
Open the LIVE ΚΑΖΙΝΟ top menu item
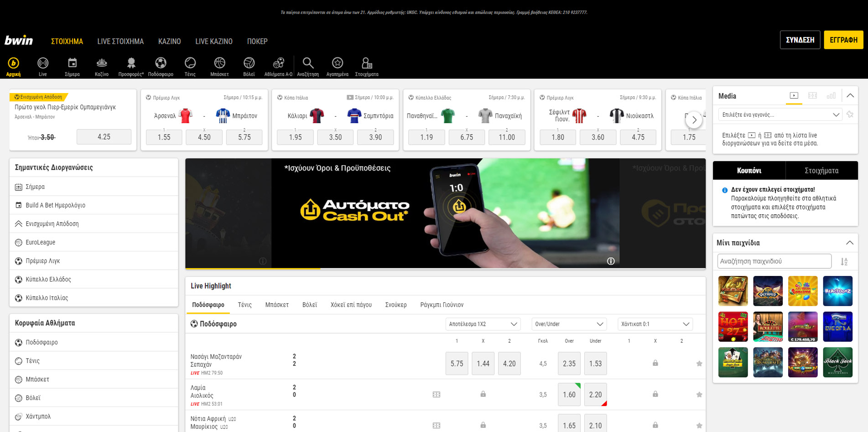click(214, 41)
